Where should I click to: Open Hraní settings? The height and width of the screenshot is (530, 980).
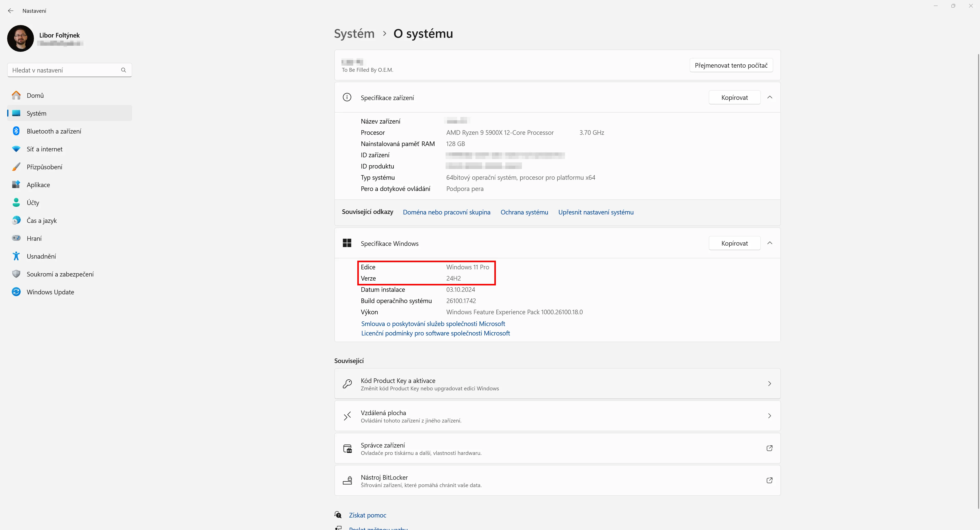point(70,238)
